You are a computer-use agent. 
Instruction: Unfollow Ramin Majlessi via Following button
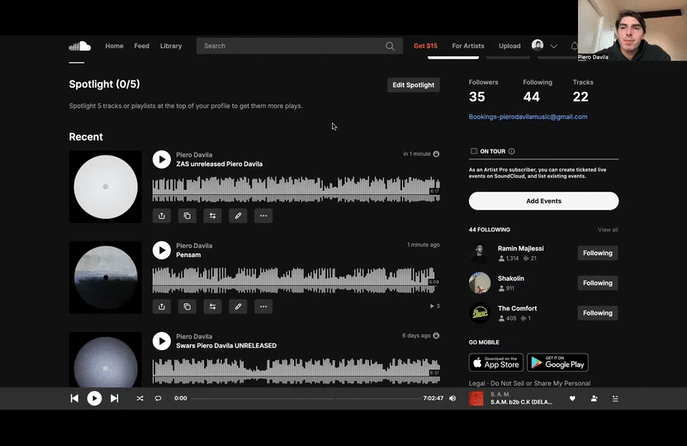[x=598, y=253]
